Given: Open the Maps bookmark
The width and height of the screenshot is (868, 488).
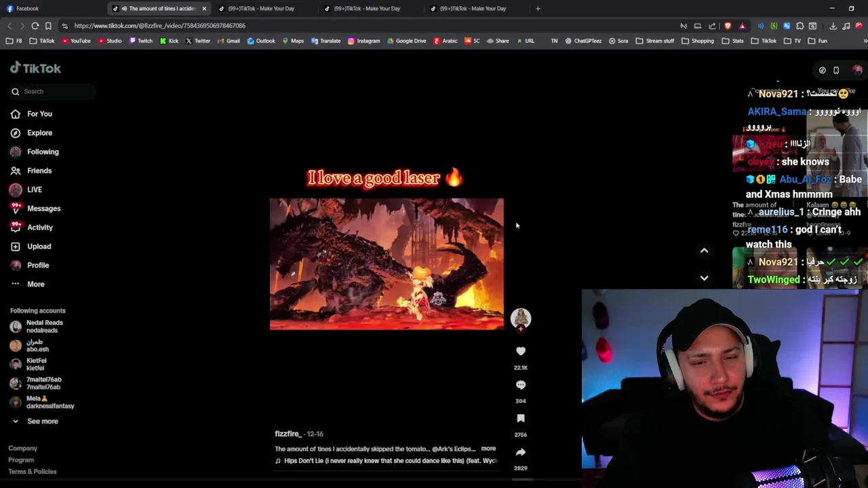Looking at the screenshot, I should pyautogui.click(x=293, y=41).
